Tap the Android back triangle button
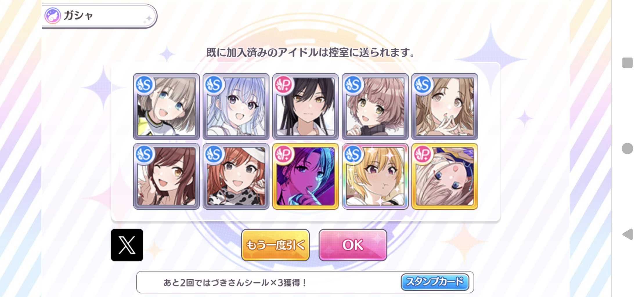644x297 pixels. pos(627,234)
